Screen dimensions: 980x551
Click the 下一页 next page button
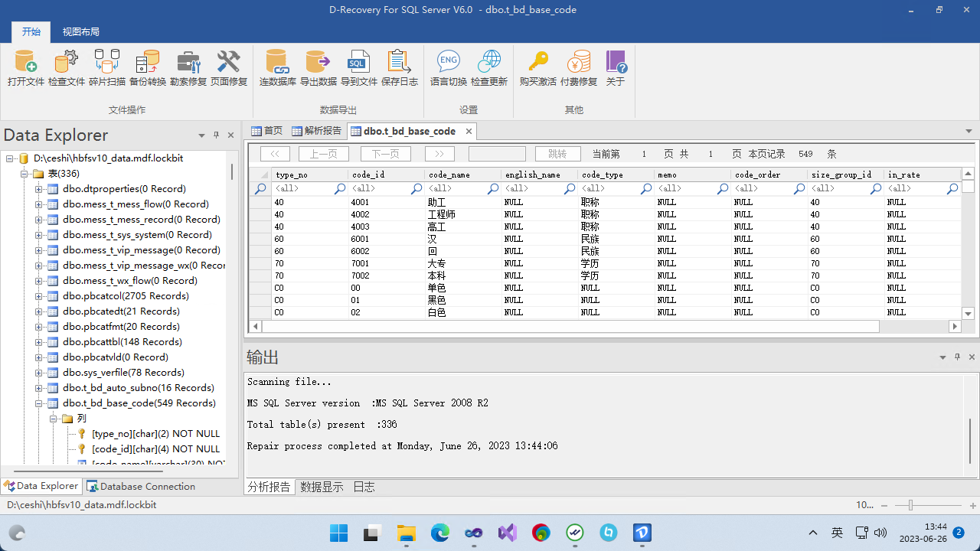385,153
